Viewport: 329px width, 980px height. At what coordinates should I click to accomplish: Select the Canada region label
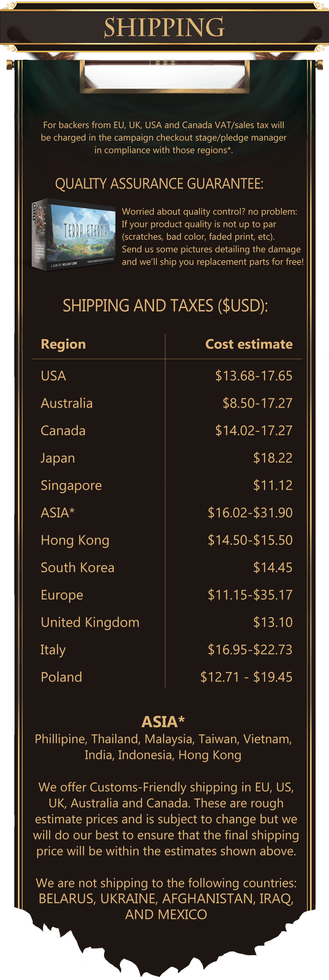[63, 430]
